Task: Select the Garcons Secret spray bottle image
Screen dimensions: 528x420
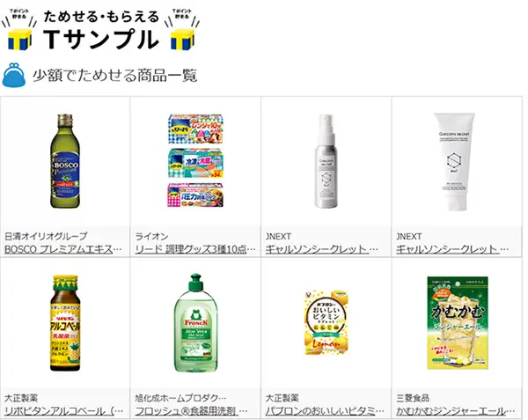Action: click(326, 160)
